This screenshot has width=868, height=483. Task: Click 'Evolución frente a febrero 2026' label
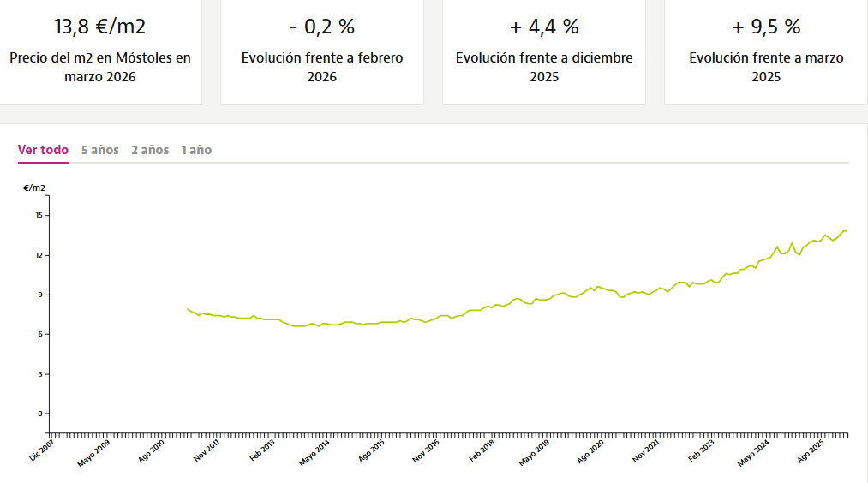click(322, 67)
